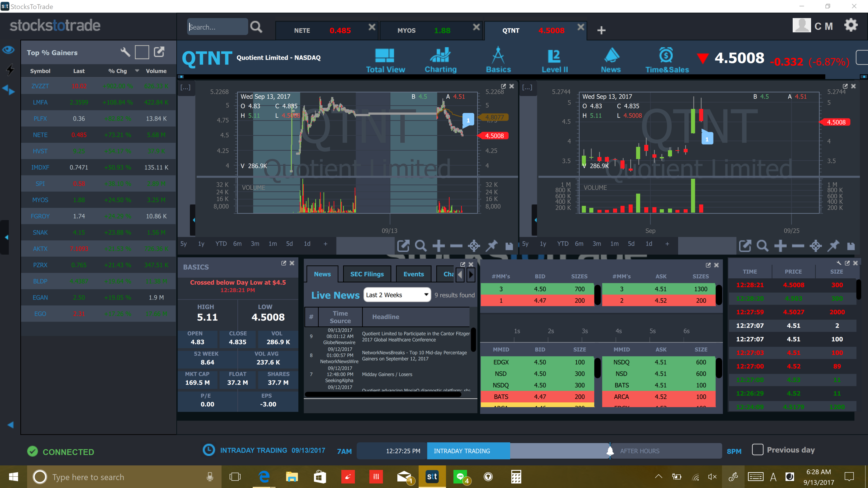Click the left chart pin icon
Screen dimensions: 868x488
coord(492,246)
